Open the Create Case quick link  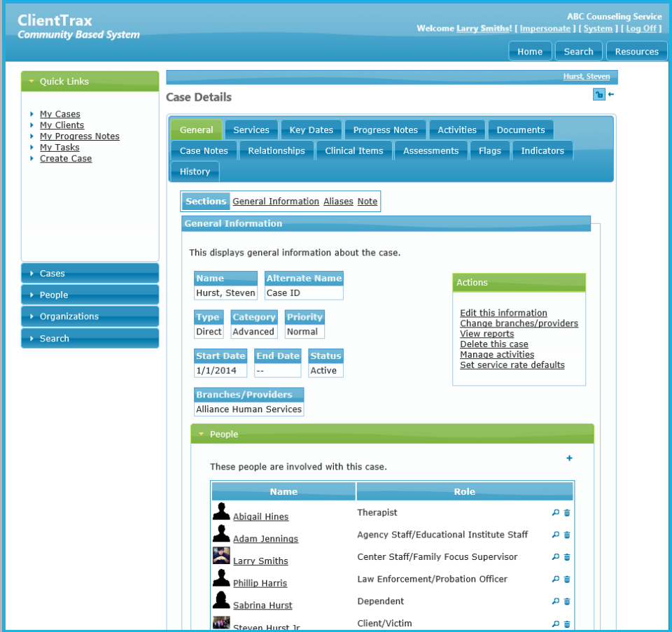pyautogui.click(x=65, y=158)
